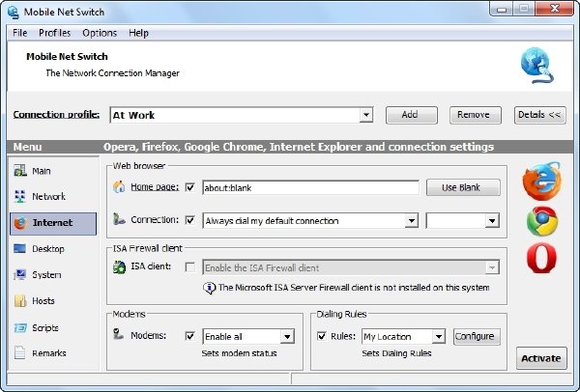
Task: Click the Hosts sidebar book icon
Action: coord(20,300)
